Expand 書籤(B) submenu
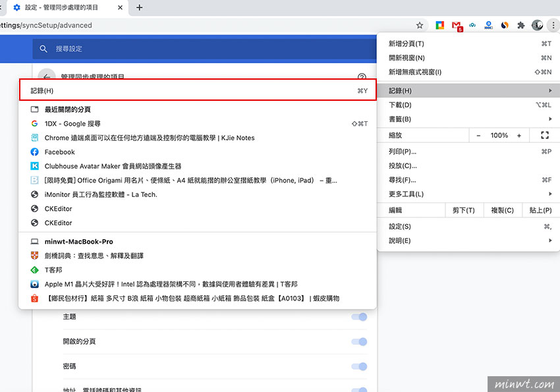 (468, 119)
